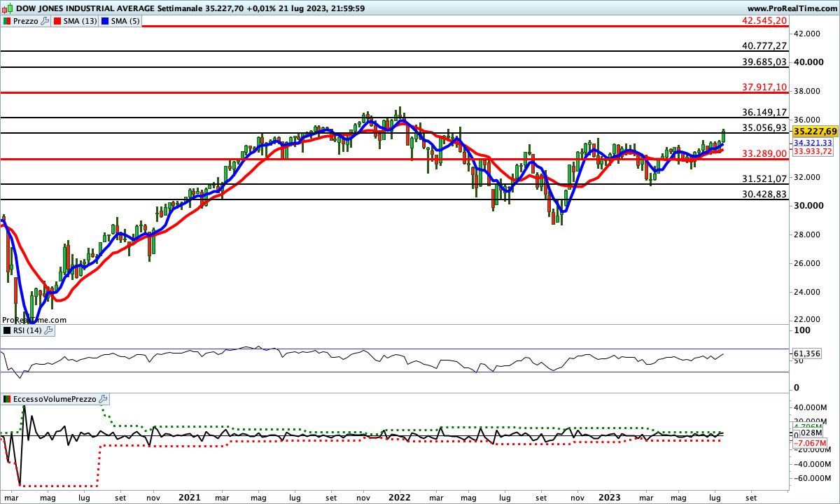
Task: Click the 100 label on RSI axis
Action: 802,330
